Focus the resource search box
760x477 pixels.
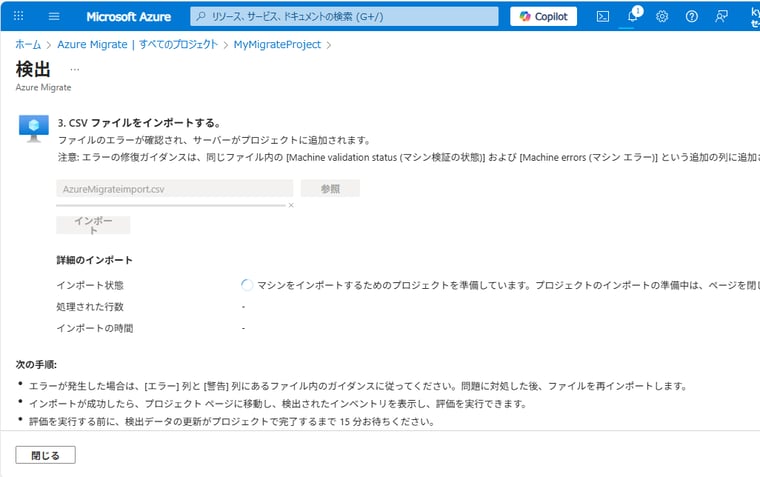(344, 16)
